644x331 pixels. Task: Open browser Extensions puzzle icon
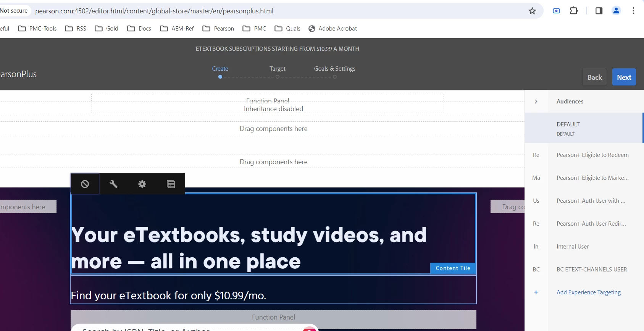(573, 11)
